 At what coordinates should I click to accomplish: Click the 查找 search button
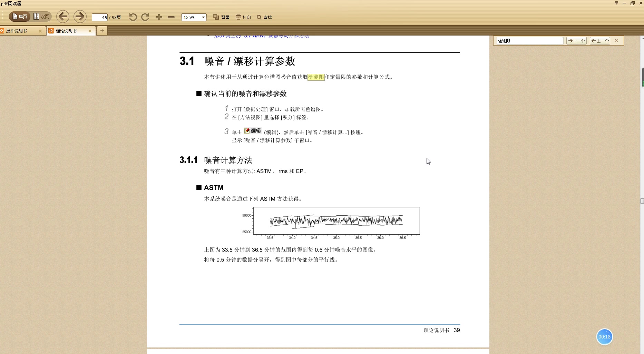click(264, 17)
